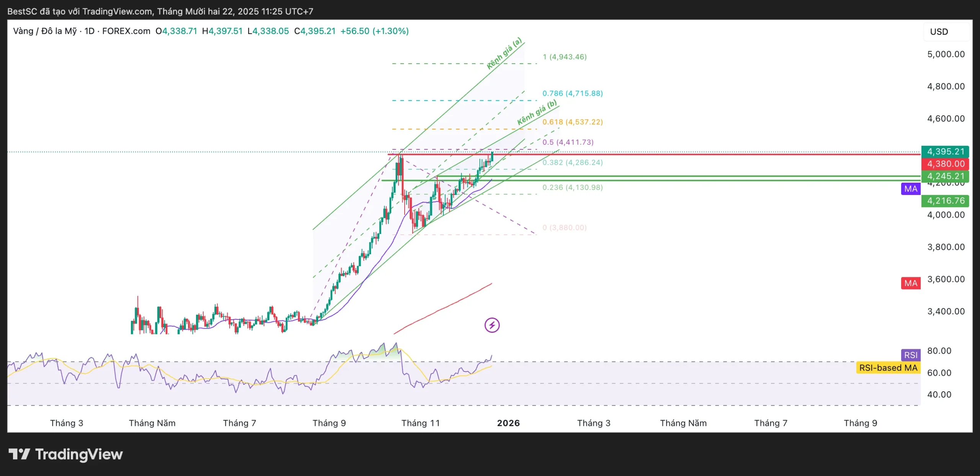980x476 pixels.
Task: Click the teal 4,395.21 current price tag
Action: [x=945, y=151]
